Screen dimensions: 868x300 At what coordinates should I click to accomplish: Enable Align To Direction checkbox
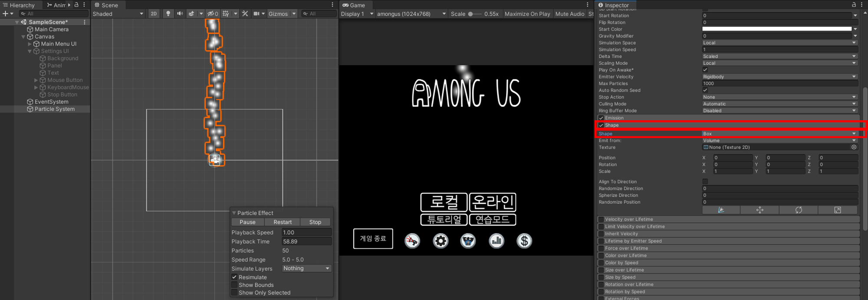point(705,182)
